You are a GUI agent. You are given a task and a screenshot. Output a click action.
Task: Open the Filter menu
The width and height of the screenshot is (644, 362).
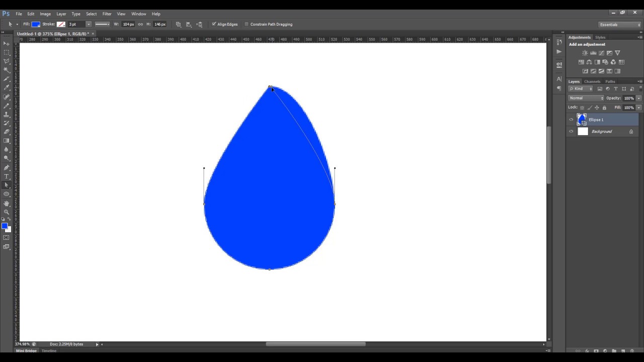click(107, 14)
